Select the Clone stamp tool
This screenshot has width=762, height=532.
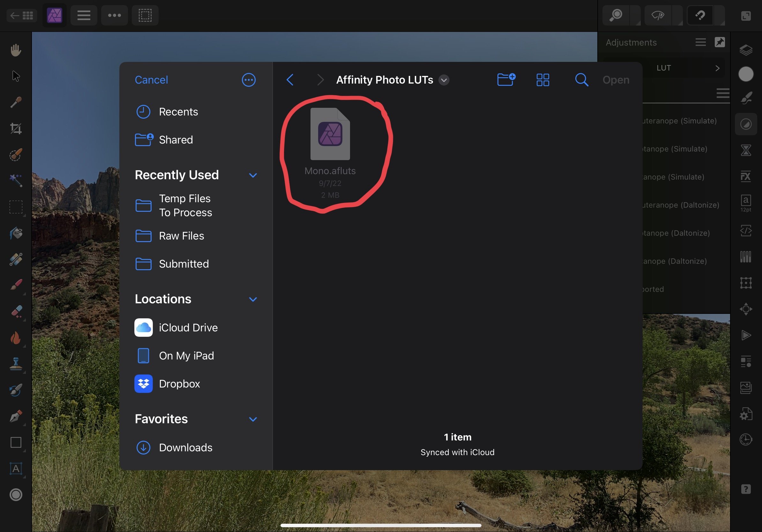[16, 364]
